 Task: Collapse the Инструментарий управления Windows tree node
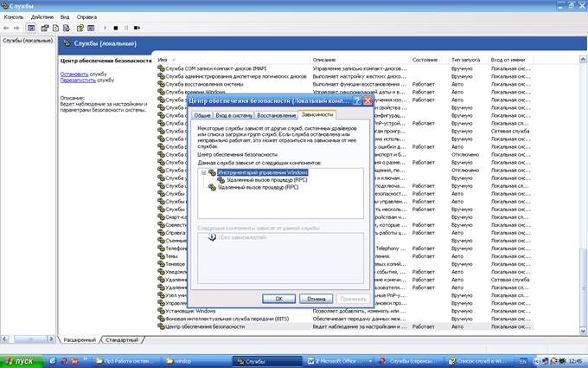click(x=203, y=172)
